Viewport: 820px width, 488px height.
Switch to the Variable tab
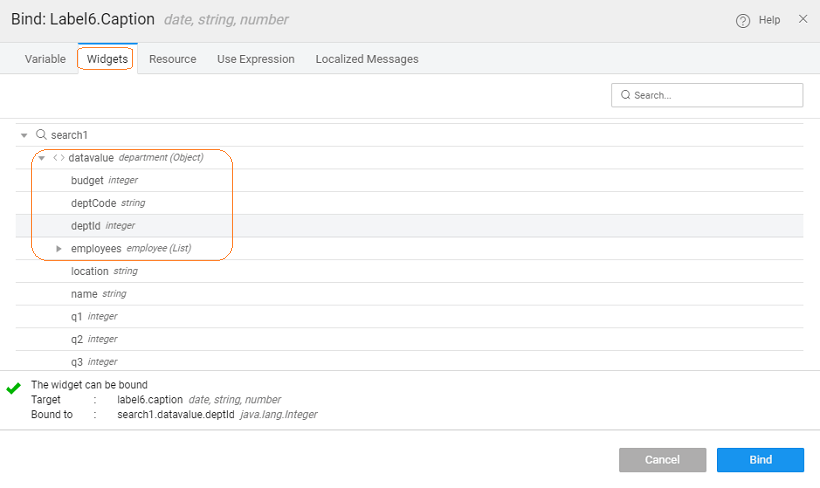[x=45, y=59]
